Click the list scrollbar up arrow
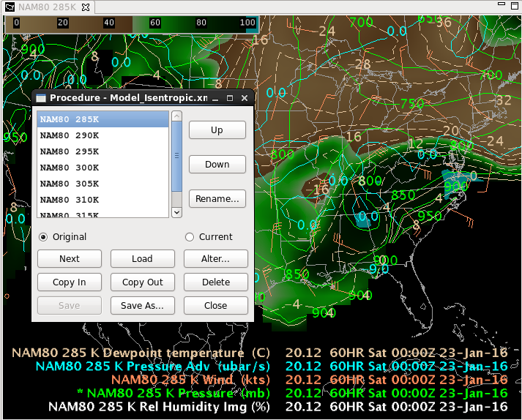Viewport: 522px width, 420px height. pyautogui.click(x=176, y=116)
